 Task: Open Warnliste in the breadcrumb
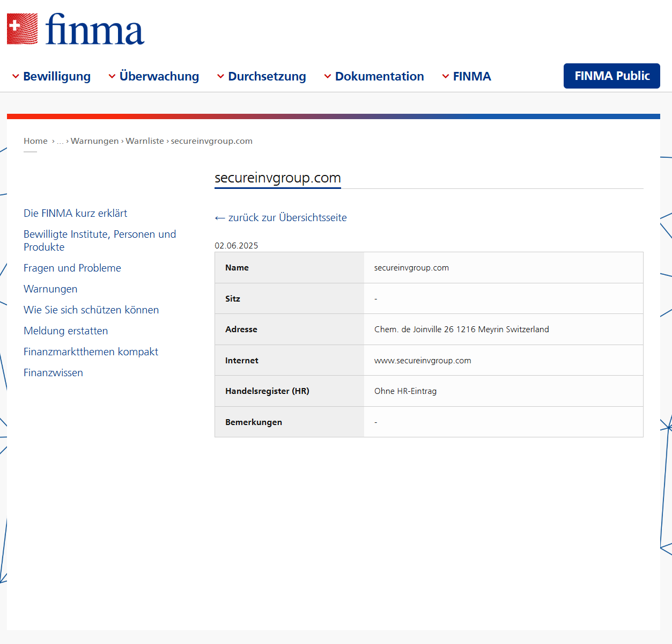click(145, 141)
